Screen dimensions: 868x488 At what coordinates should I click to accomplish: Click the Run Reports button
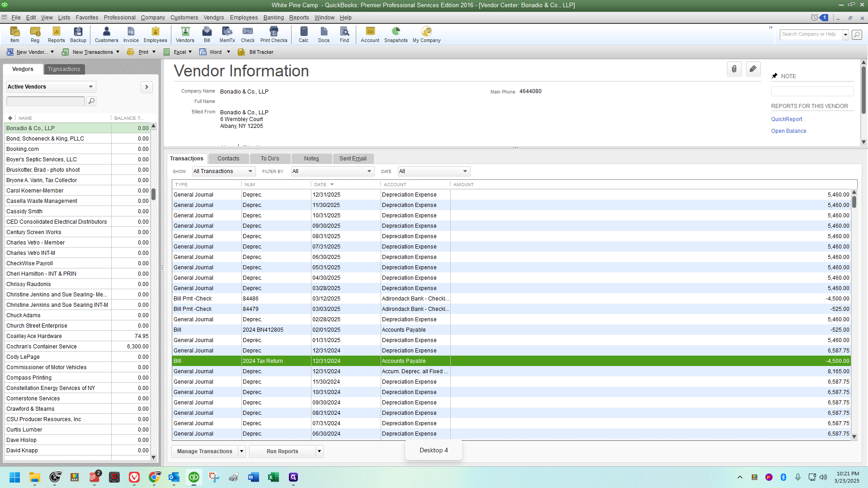283,451
